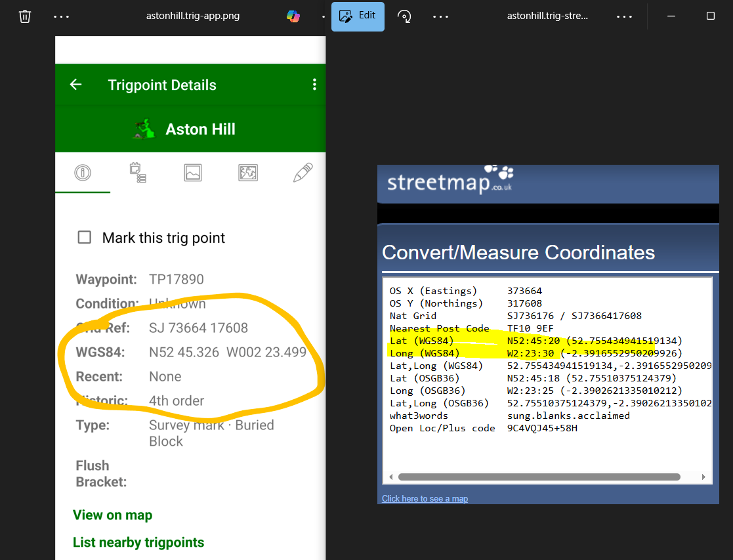Image resolution: width=733 pixels, height=560 pixels.
Task: Click the 'Trigpoint Details' header title
Action: tap(162, 85)
